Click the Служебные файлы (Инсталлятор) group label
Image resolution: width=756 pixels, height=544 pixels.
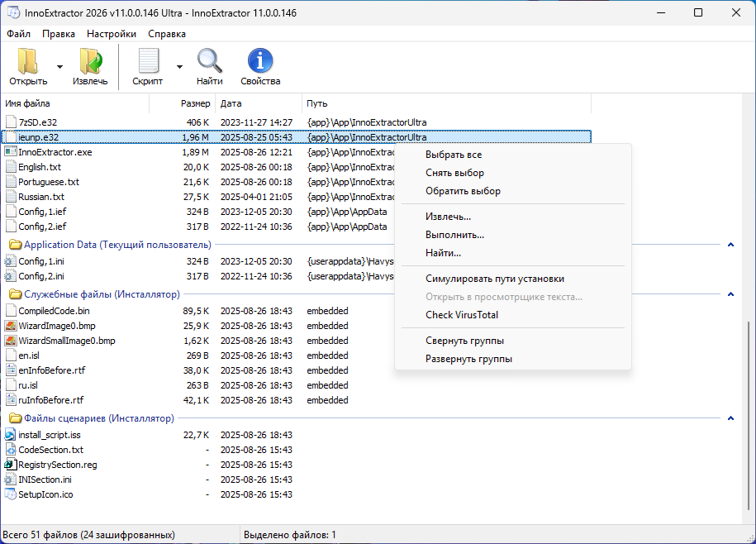click(x=102, y=294)
